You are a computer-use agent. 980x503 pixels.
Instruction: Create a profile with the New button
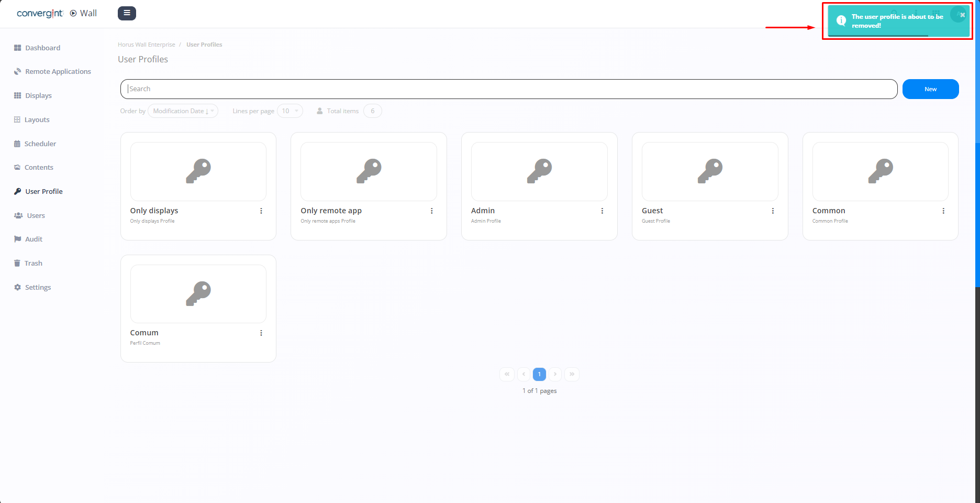930,89
